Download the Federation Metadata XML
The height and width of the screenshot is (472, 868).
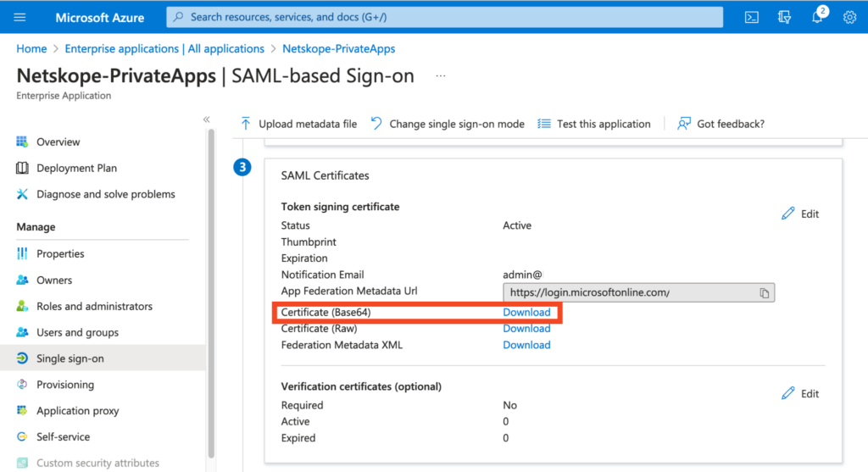click(x=526, y=345)
